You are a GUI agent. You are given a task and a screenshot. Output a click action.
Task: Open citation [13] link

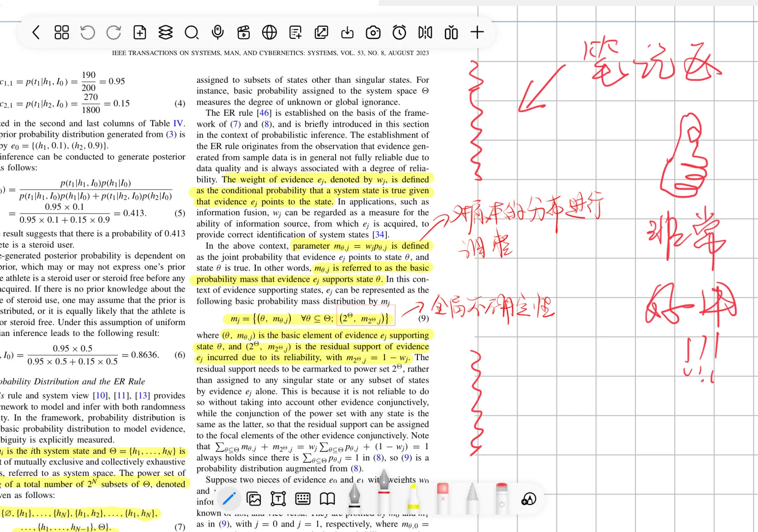pyautogui.click(x=142, y=396)
